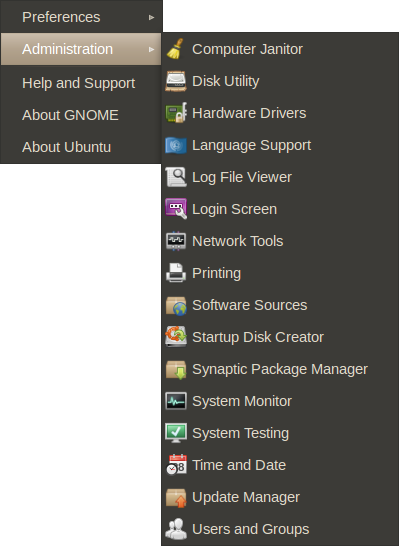Screen dimensions: 399x546
Task: Click the Login Screen purple icon
Action: click(x=176, y=209)
